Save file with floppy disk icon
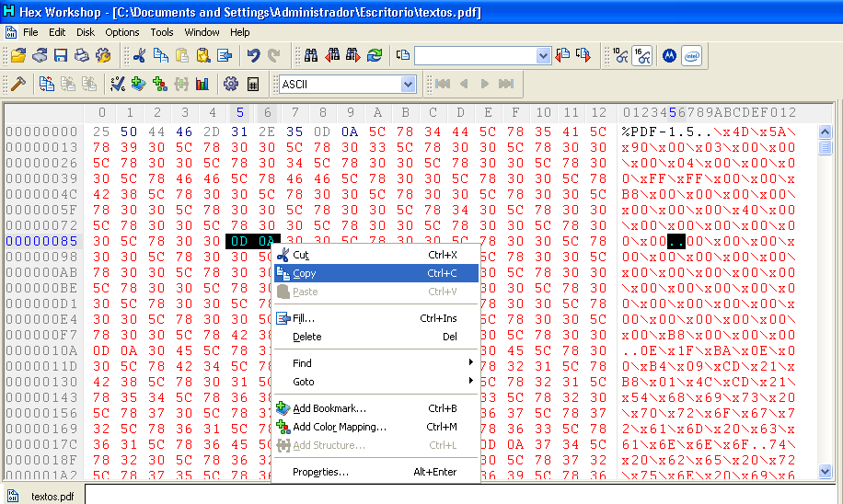The width and height of the screenshot is (843, 504). (x=61, y=55)
